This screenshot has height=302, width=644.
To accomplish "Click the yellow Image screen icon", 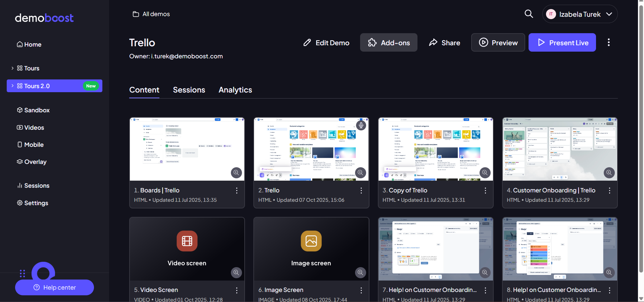I will pos(311,241).
